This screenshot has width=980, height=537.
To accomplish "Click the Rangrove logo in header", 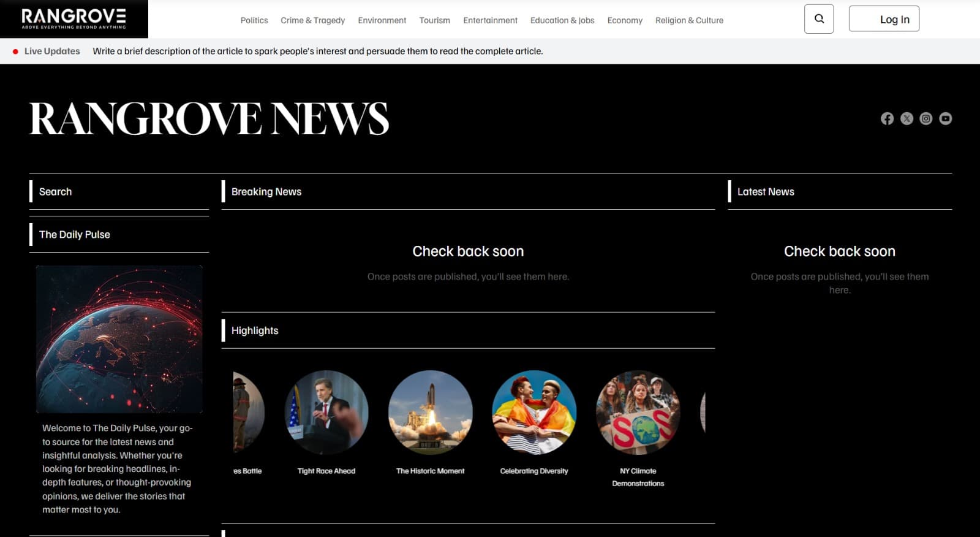I will pos(74,19).
